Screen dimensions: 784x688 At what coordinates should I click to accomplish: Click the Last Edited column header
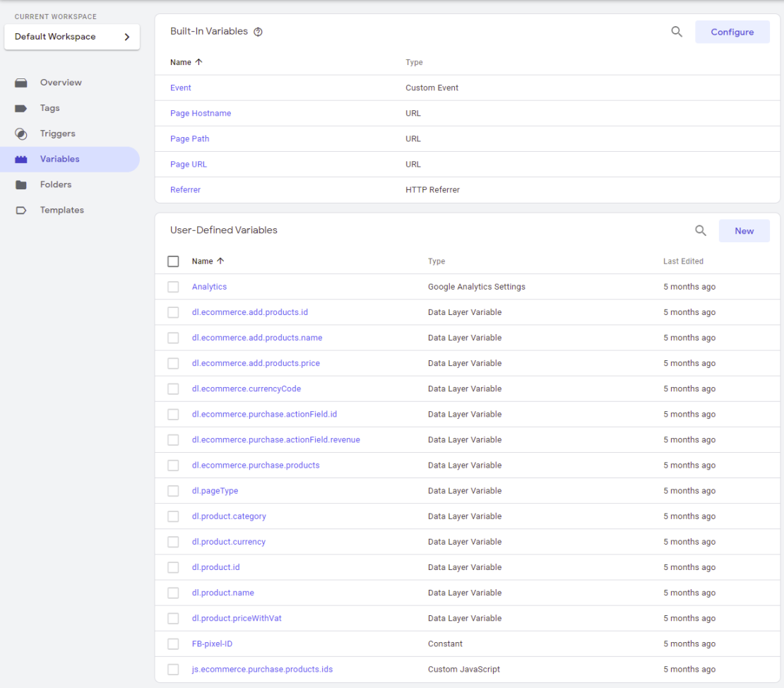point(683,261)
